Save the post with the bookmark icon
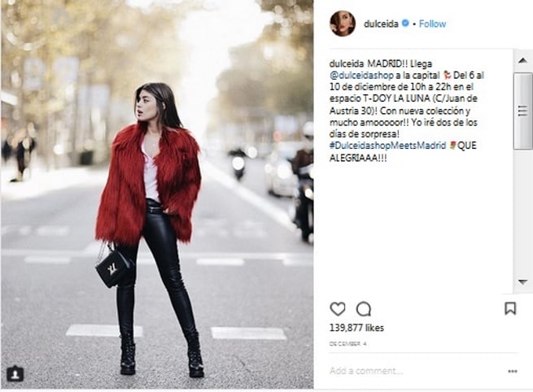533x392 pixels. pyautogui.click(x=510, y=308)
